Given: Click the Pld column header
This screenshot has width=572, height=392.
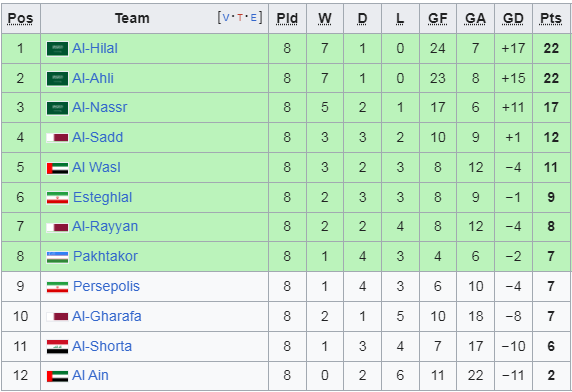Looking at the screenshot, I should [x=287, y=19].
